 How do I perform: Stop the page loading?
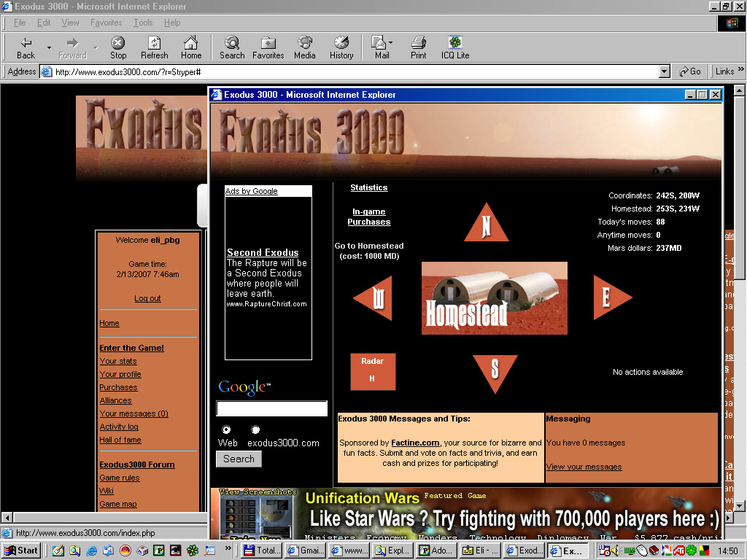pyautogui.click(x=118, y=47)
